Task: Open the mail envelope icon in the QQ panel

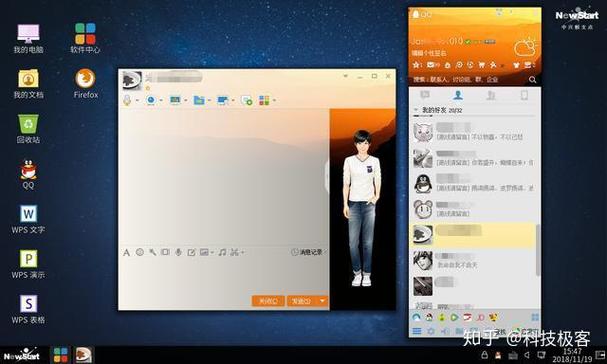Action: pos(431,65)
